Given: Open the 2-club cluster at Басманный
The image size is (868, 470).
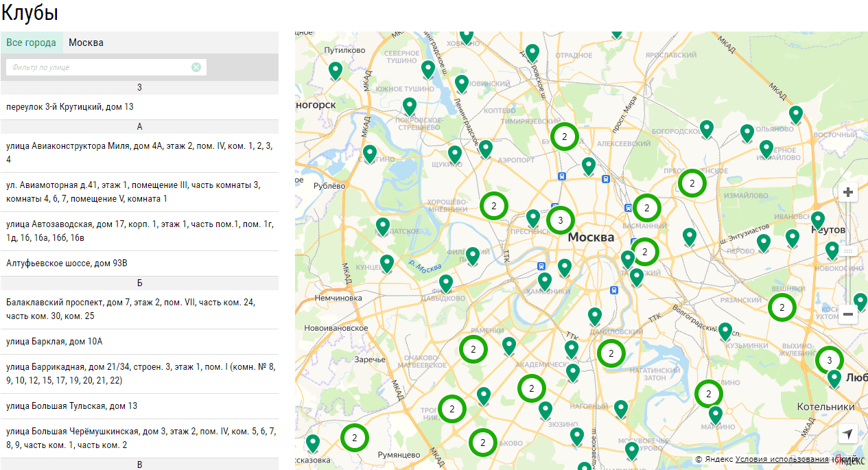Looking at the screenshot, I should click(646, 208).
